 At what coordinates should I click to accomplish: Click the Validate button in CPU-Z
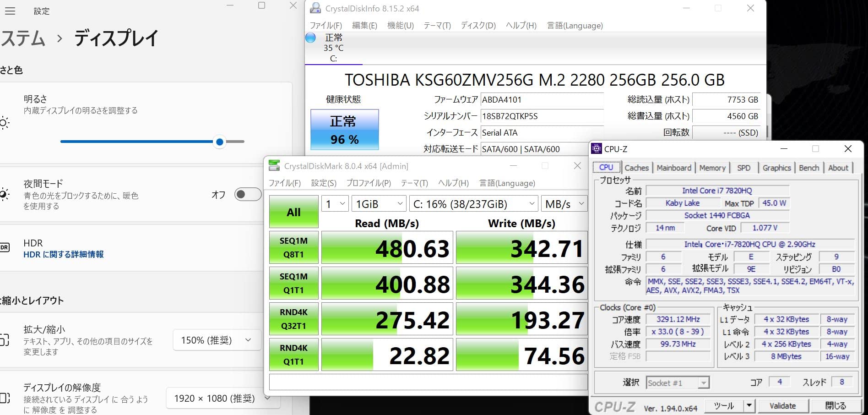782,405
